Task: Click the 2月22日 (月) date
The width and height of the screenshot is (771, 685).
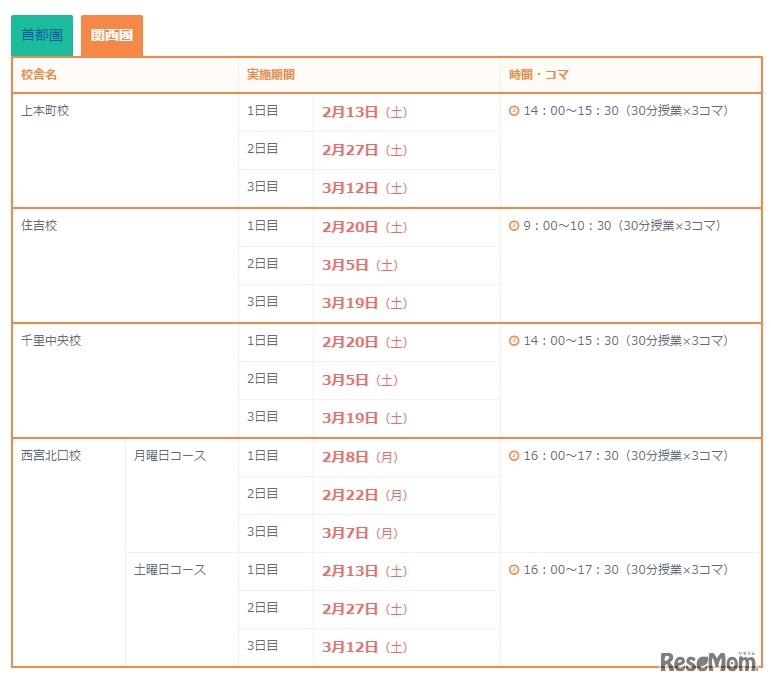Action: (x=364, y=495)
